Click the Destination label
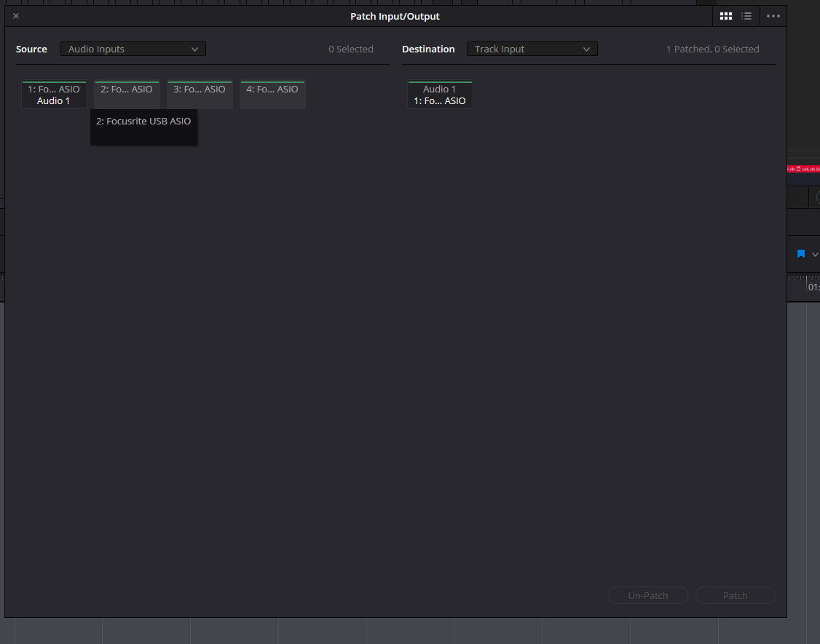Image resolution: width=820 pixels, height=644 pixels. pyautogui.click(x=428, y=49)
